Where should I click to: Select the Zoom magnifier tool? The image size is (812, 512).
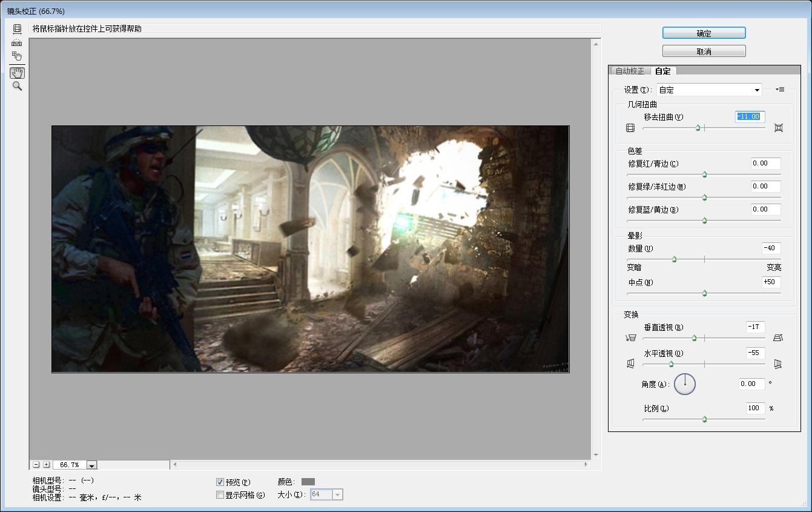17,86
